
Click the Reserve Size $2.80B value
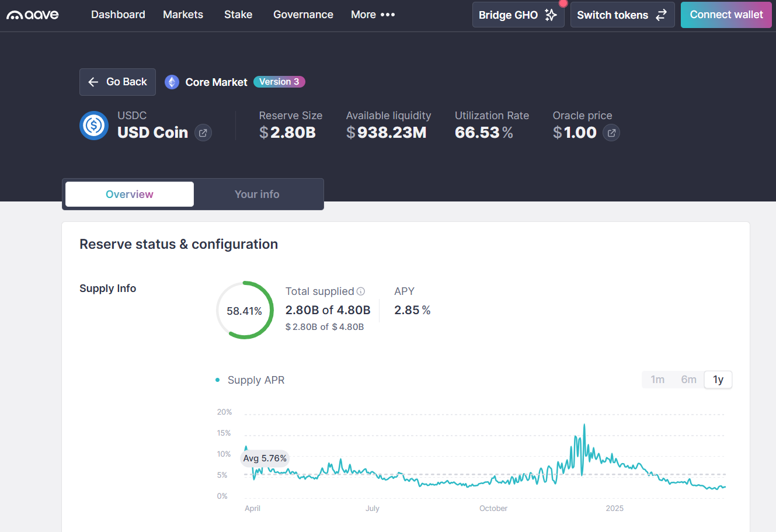(x=287, y=133)
